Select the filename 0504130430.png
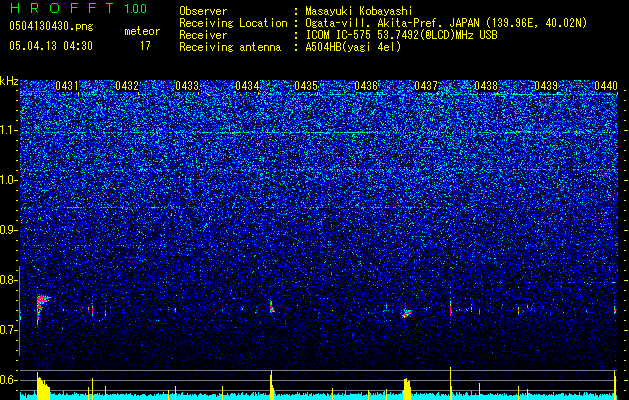 click(51, 26)
